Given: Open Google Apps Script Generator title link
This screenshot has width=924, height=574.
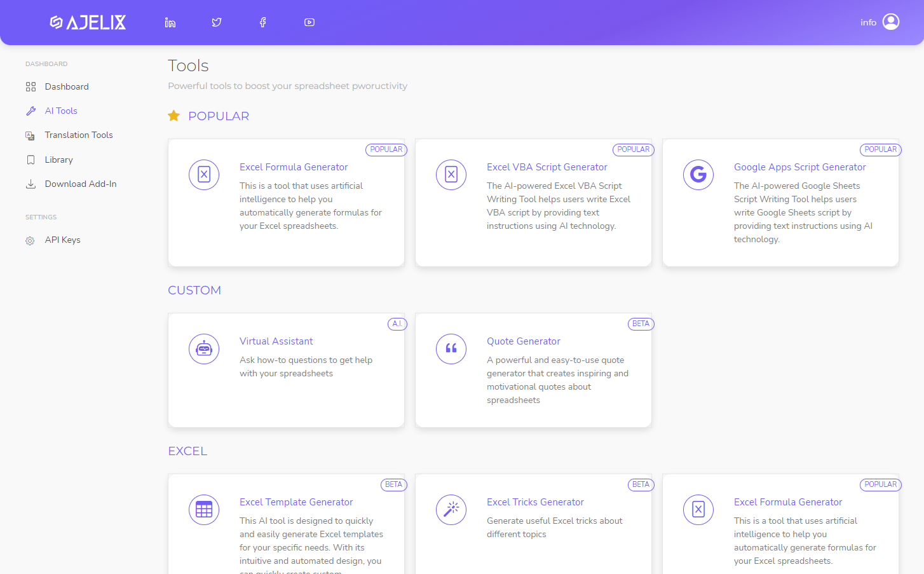Looking at the screenshot, I should [800, 167].
